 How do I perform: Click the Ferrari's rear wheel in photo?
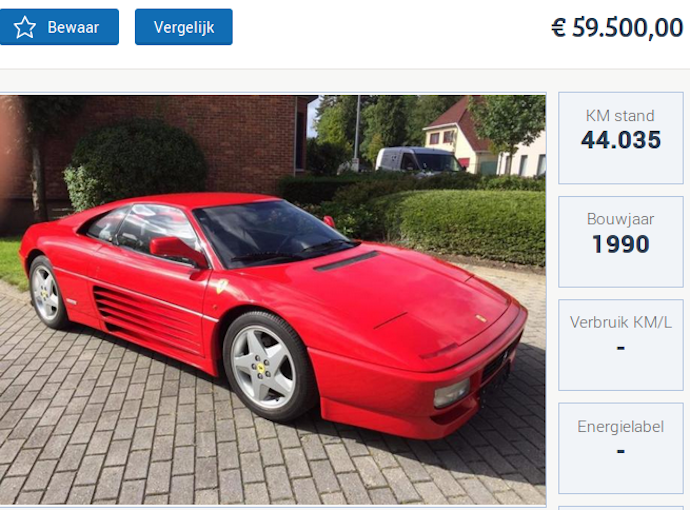(47, 293)
